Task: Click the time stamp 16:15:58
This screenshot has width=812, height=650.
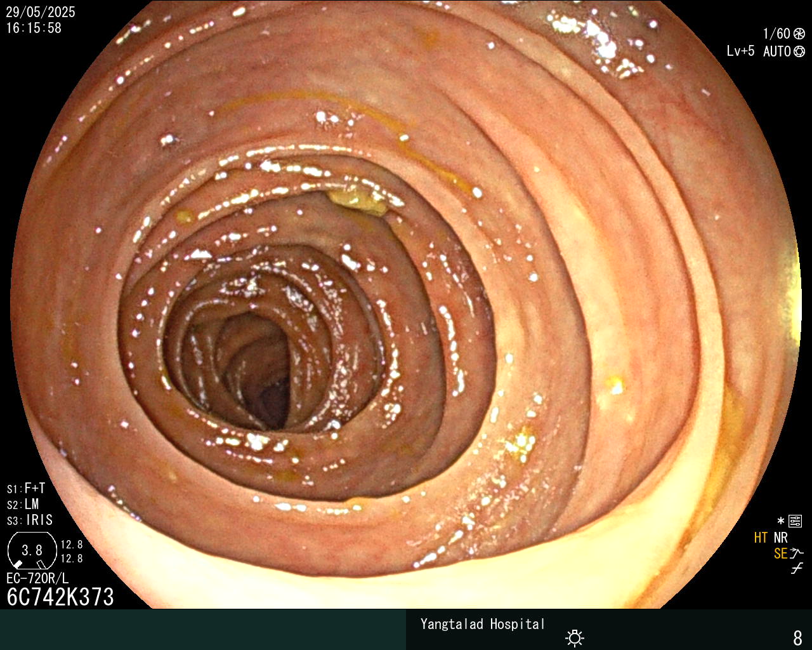Action: (34, 28)
